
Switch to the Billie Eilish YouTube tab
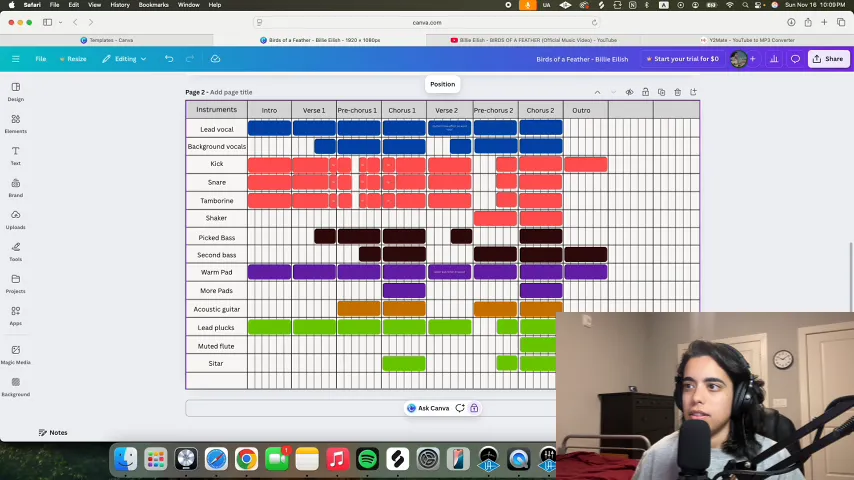coord(534,40)
